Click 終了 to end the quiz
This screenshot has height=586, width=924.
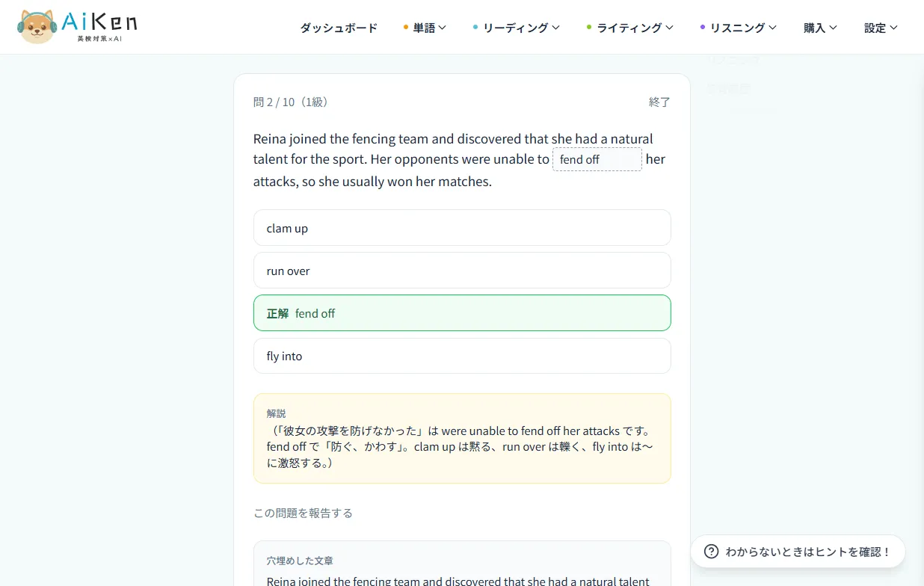pos(659,102)
